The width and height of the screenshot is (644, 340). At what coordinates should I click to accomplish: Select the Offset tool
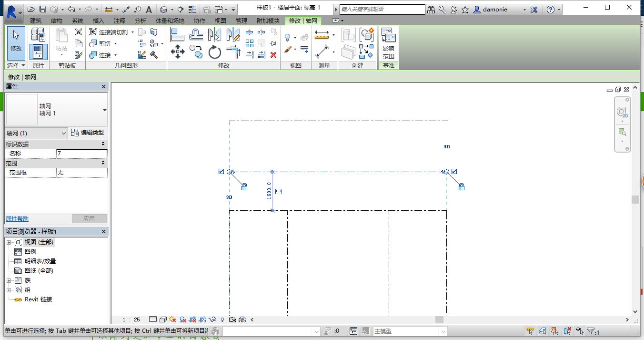(196, 34)
